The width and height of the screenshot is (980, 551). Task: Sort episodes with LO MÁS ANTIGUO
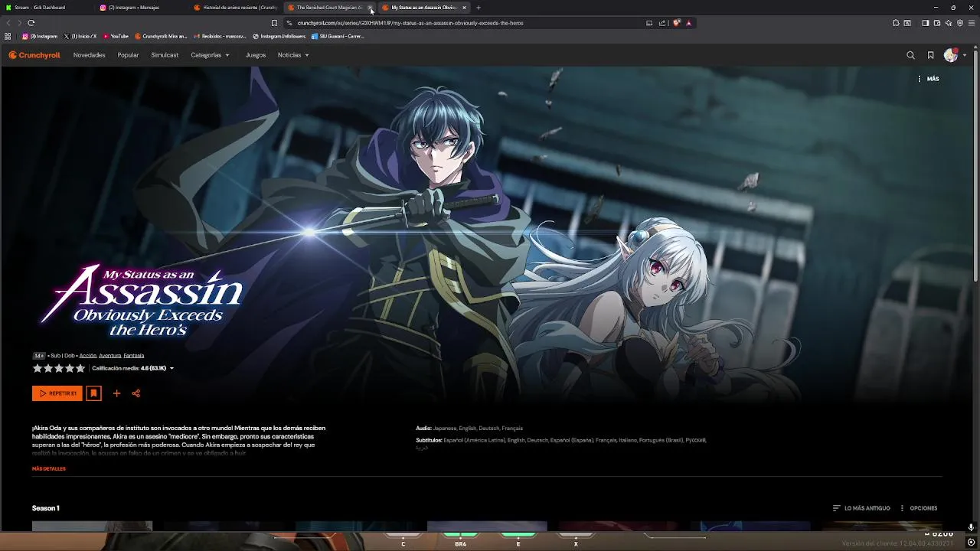(x=861, y=508)
